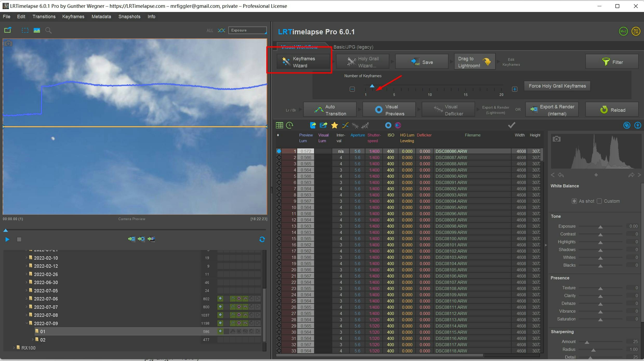Stop the preview playback

pos(19,239)
